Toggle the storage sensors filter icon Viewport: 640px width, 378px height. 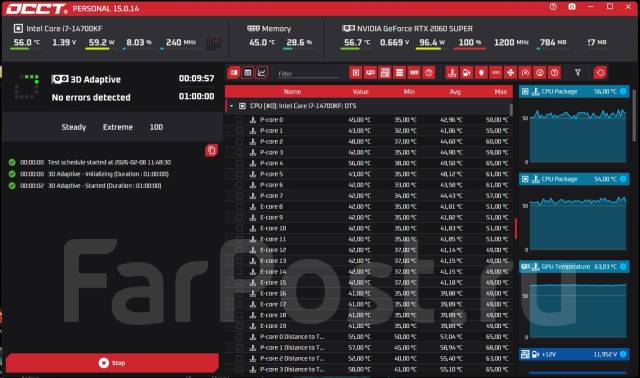tap(399, 73)
